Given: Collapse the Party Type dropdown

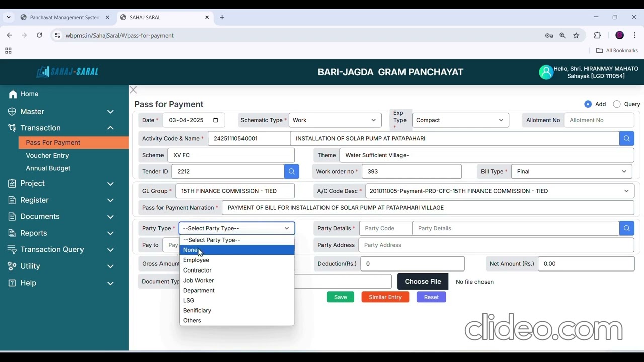Looking at the screenshot, I should (236, 228).
